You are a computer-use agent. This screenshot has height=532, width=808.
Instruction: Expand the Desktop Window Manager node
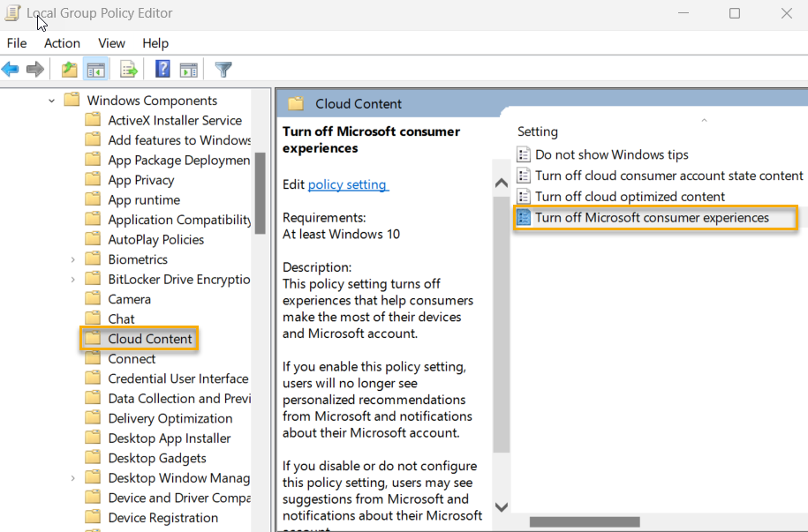[x=72, y=477]
